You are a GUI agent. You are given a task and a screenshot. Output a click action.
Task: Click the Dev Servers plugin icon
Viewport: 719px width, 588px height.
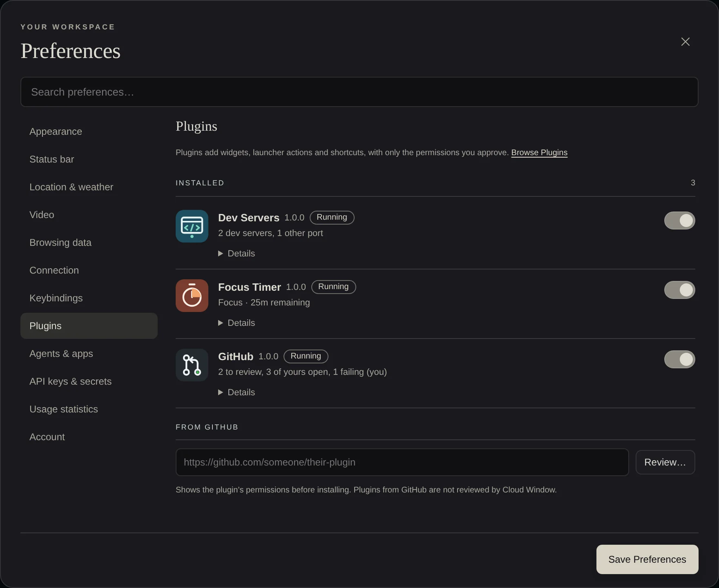(x=192, y=226)
